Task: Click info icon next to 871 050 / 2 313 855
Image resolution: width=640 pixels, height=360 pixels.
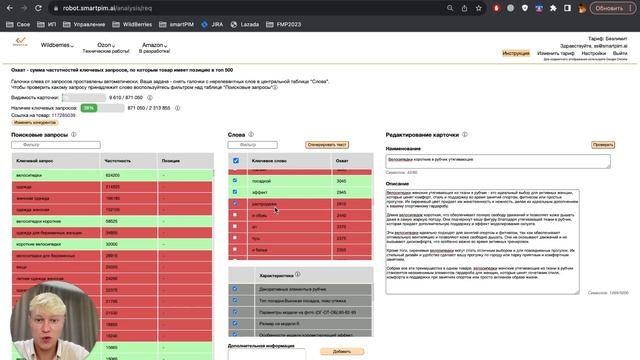Action: click(x=178, y=108)
